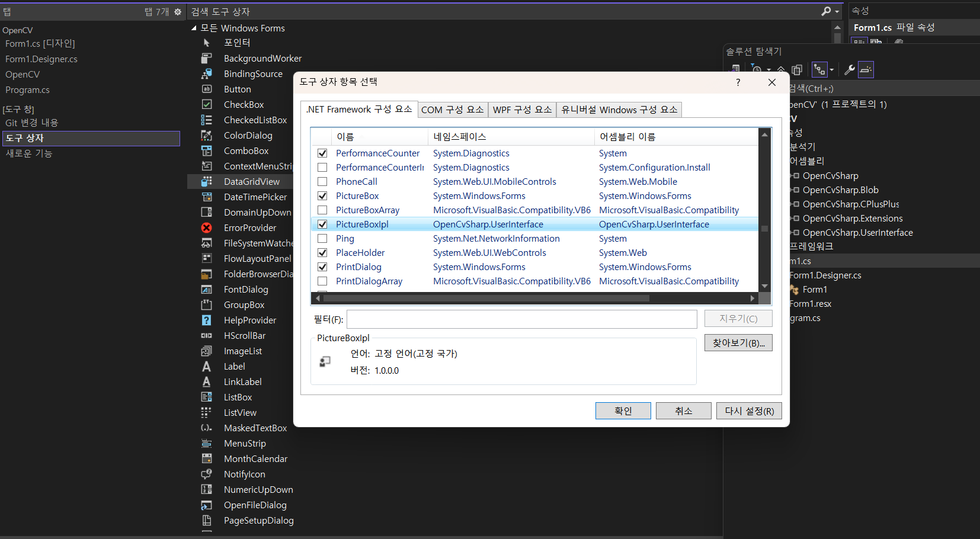The width and height of the screenshot is (980, 539).
Task: Switch to Form1.cs [디자인] tab entry
Action: coord(40,44)
